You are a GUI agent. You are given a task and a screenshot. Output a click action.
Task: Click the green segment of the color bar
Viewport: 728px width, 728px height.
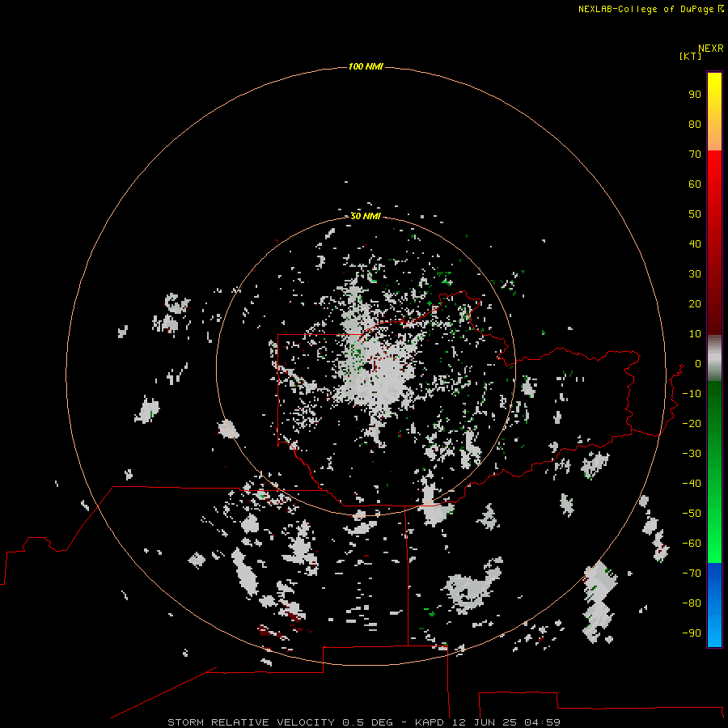click(714, 472)
